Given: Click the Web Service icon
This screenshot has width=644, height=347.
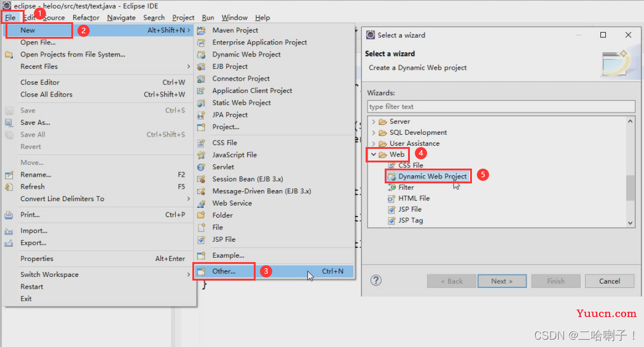Looking at the screenshot, I should click(202, 203).
